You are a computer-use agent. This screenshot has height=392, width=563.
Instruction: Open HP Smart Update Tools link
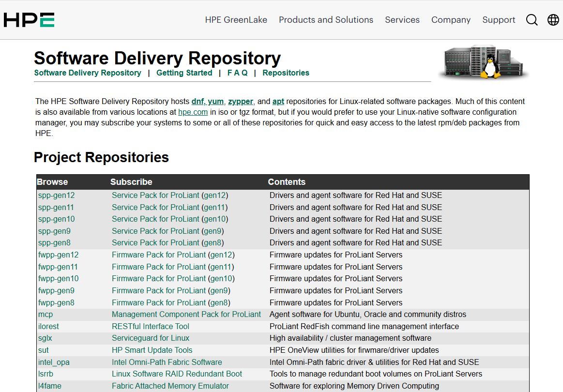152,350
